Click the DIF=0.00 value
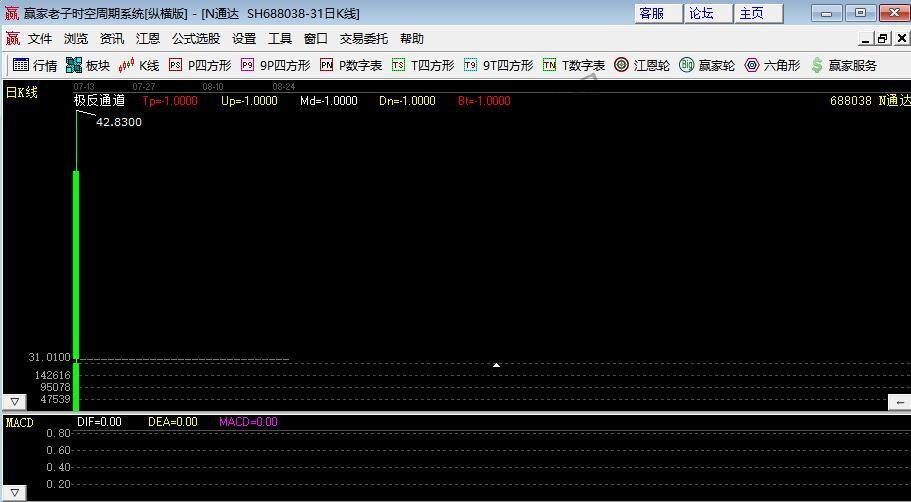 pyautogui.click(x=99, y=422)
